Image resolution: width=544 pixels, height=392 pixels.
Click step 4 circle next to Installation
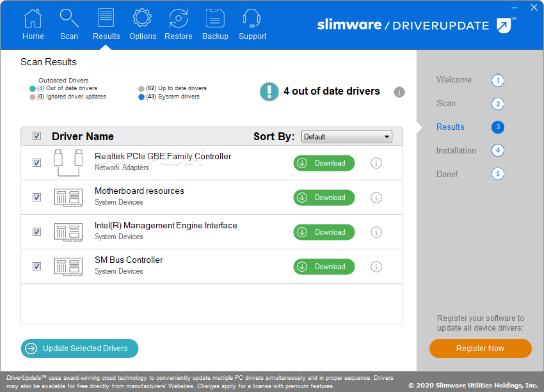pyautogui.click(x=497, y=150)
